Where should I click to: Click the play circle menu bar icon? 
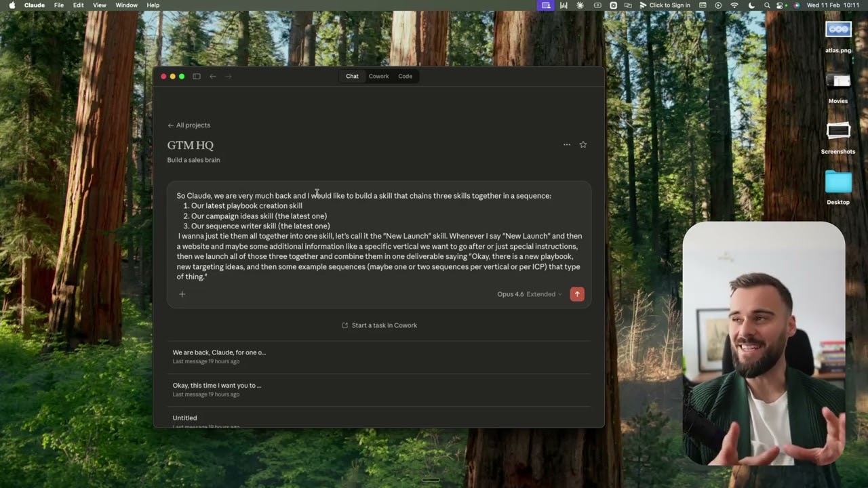click(x=718, y=5)
